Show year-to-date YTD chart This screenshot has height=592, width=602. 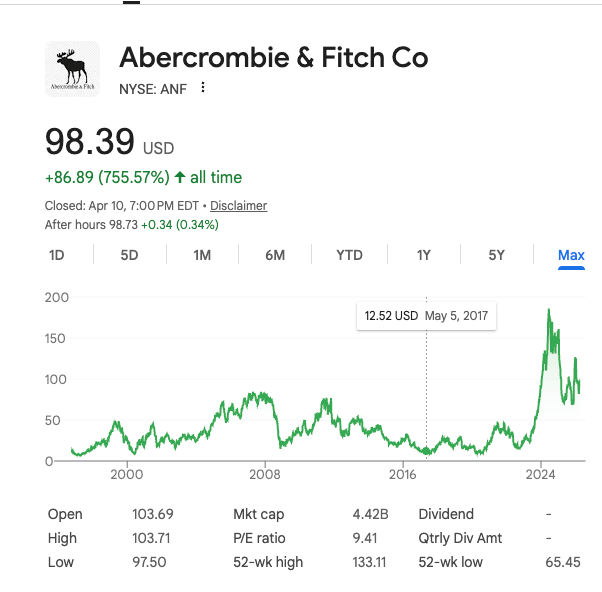349,255
